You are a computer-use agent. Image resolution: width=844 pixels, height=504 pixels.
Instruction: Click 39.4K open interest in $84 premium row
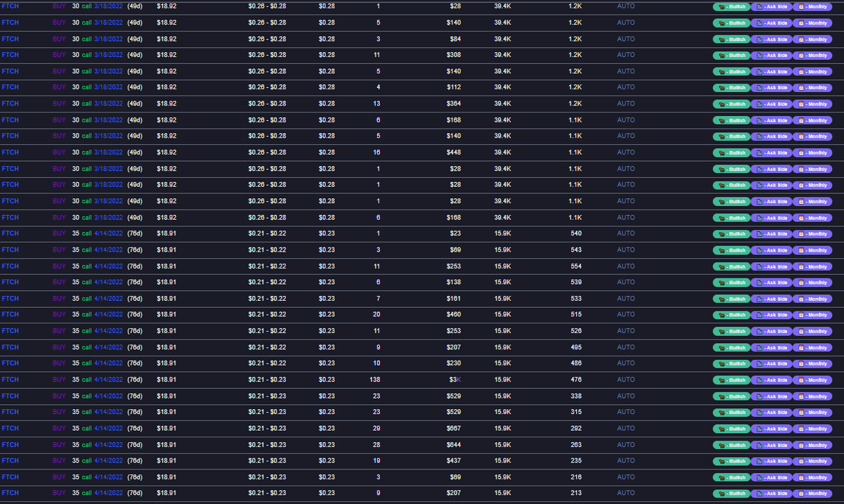click(x=503, y=39)
